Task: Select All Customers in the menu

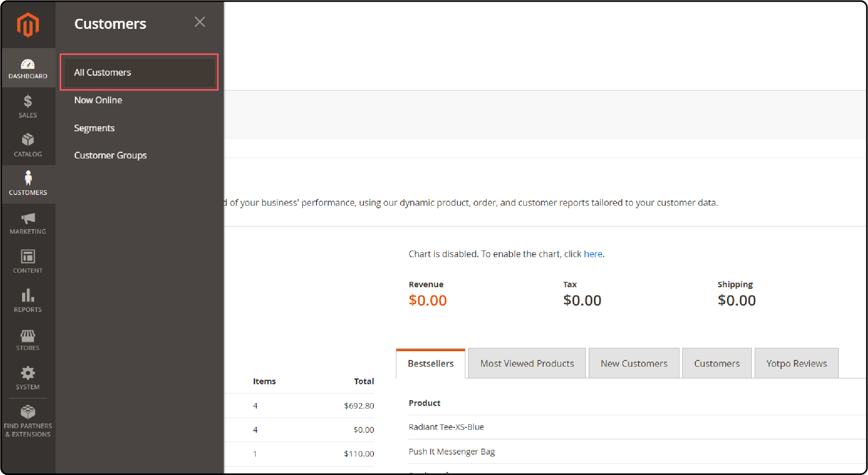Action: (139, 72)
